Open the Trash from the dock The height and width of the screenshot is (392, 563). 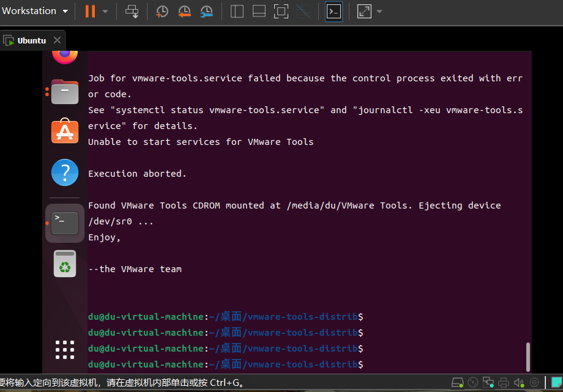tap(65, 264)
